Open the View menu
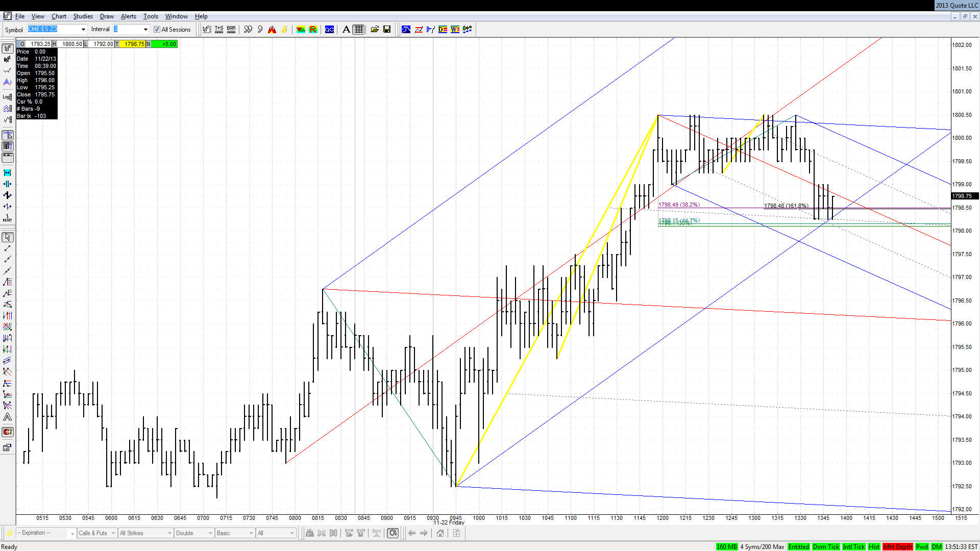Viewport: 980px width, 551px height. click(x=38, y=16)
